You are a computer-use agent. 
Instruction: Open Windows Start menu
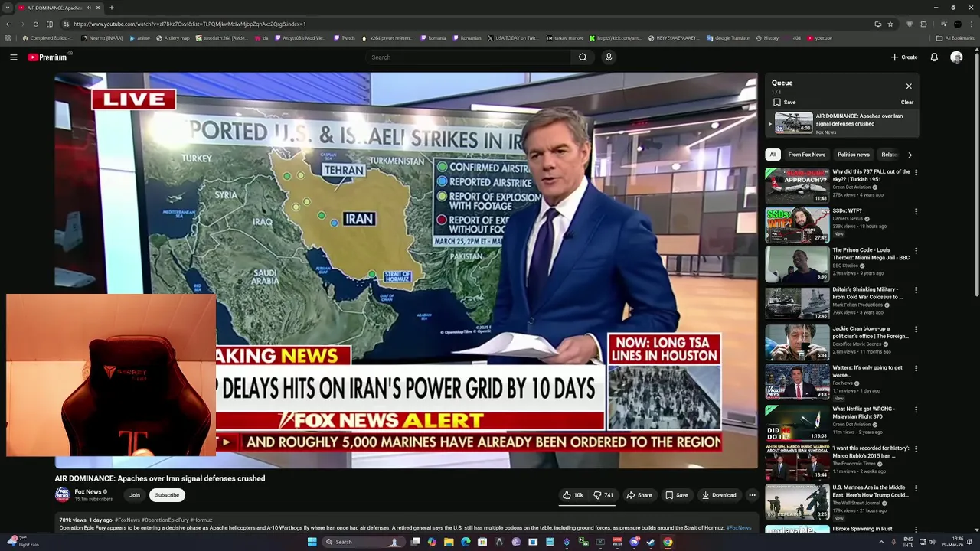(x=312, y=542)
